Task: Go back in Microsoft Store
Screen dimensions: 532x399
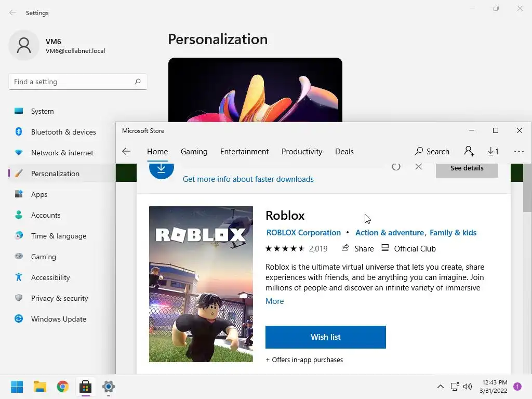Action: click(x=126, y=151)
